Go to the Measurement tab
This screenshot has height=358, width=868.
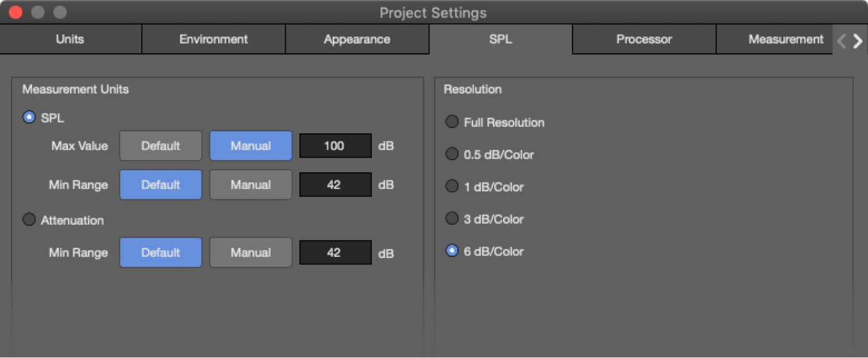774,39
